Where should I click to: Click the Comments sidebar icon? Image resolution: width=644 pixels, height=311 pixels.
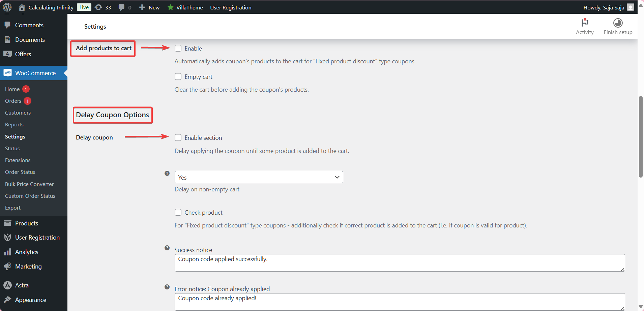click(x=7, y=25)
